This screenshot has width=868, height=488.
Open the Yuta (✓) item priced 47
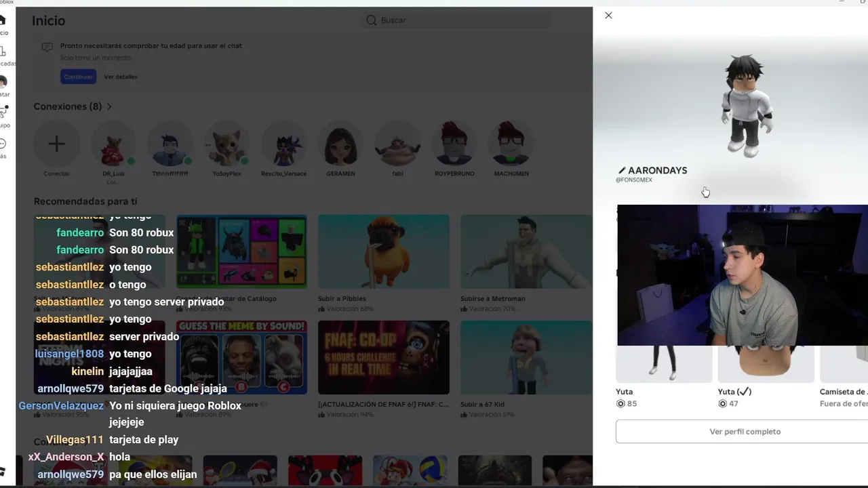(x=766, y=364)
